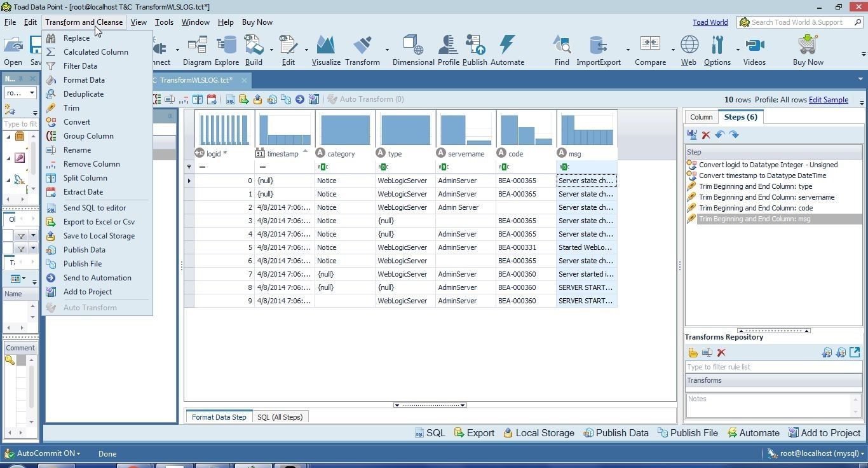This screenshot has height=468, width=868.
Task: Click the save steps icon in Steps panel
Action: click(x=692, y=135)
